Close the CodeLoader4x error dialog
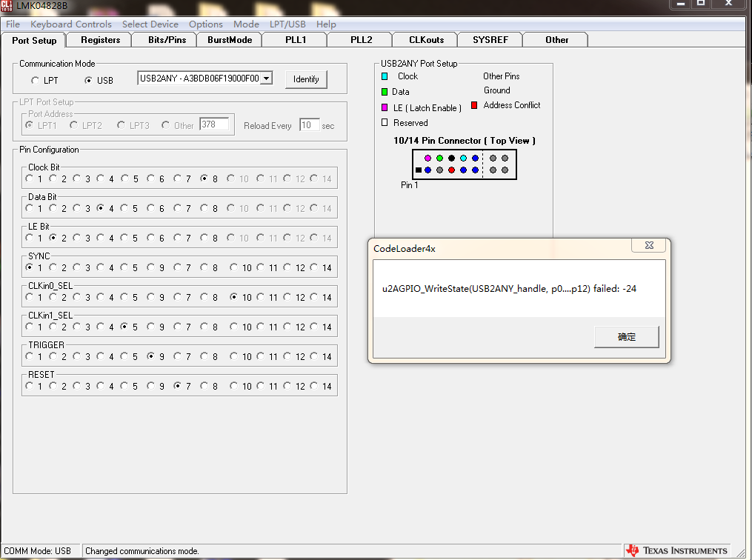This screenshot has height=560, width=752. (649, 245)
